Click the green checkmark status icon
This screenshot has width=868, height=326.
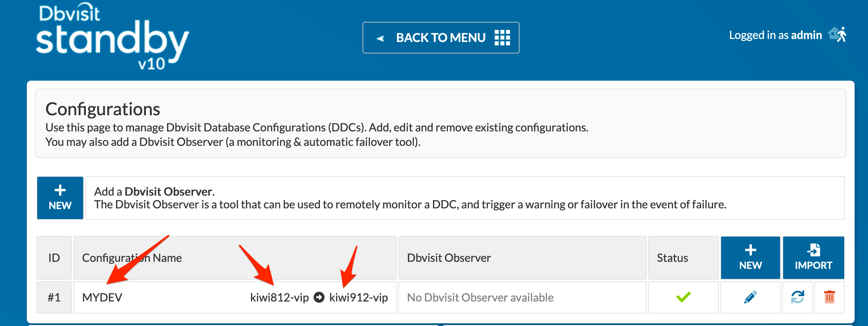[x=683, y=297]
